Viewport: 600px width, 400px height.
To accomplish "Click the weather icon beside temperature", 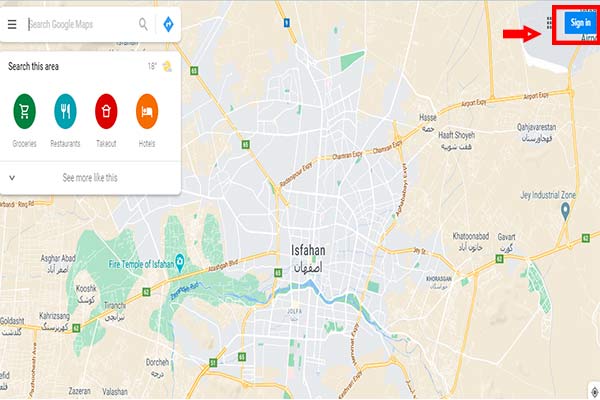I will point(167,67).
